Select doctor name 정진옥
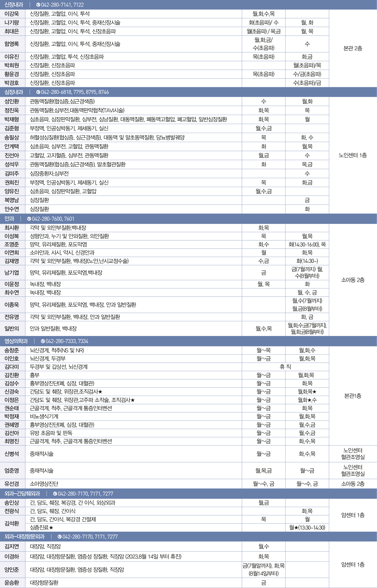 [x=11, y=110]
